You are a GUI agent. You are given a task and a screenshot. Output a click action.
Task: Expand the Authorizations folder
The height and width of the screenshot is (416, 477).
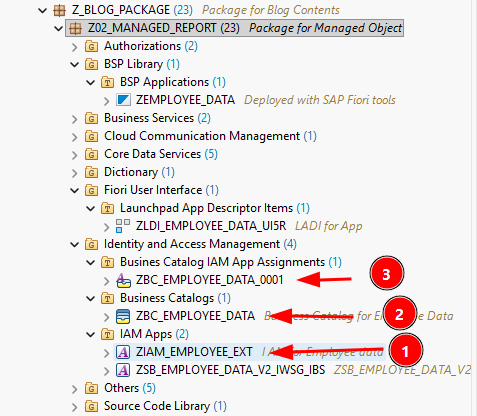(75, 47)
